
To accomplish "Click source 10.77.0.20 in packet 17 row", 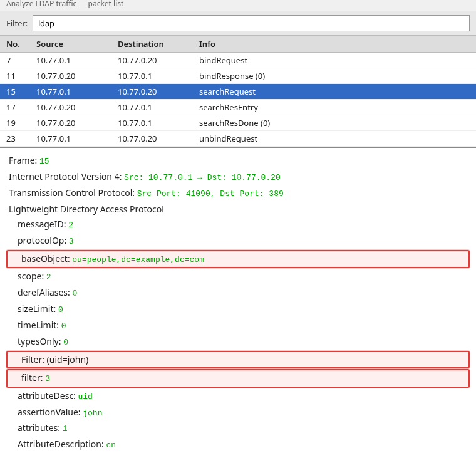I will [x=56, y=108].
